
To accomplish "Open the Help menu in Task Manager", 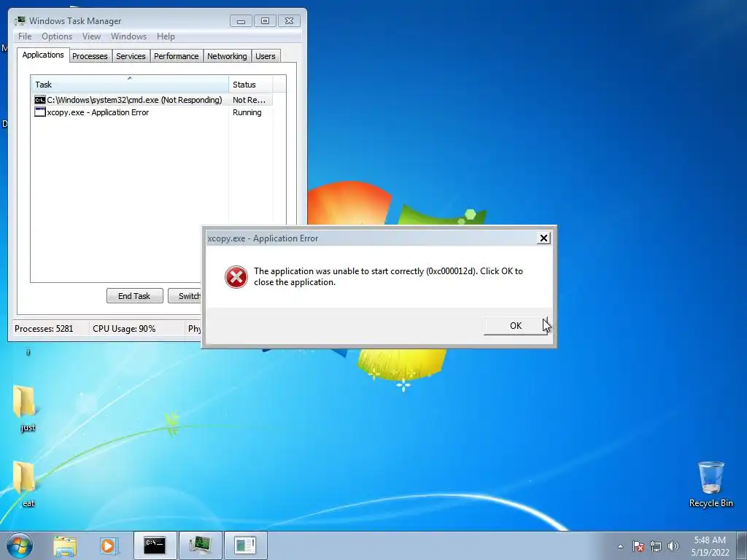I will click(x=166, y=36).
